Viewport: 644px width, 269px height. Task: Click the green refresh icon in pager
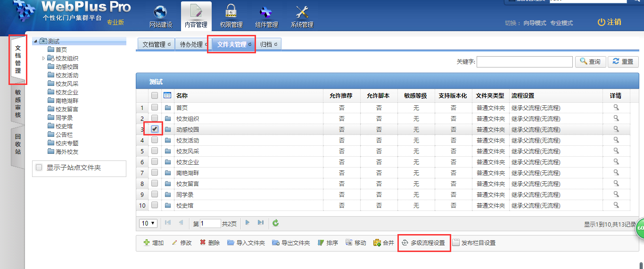[276, 223]
